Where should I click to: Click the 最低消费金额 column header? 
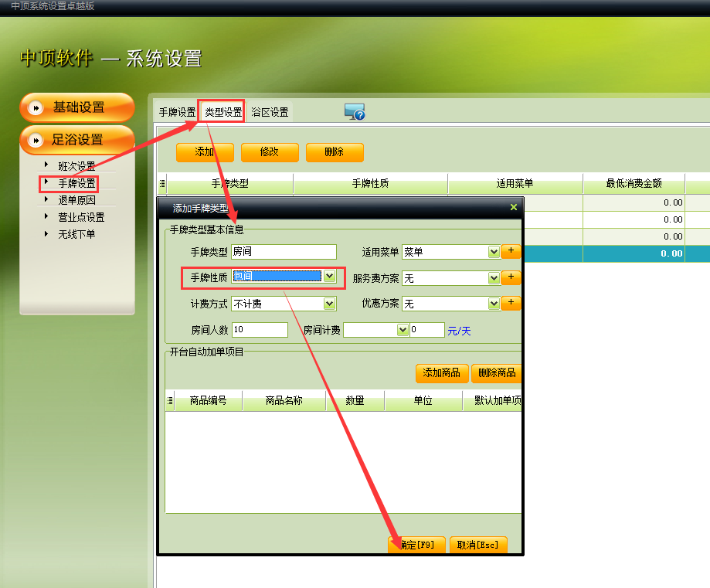click(634, 183)
